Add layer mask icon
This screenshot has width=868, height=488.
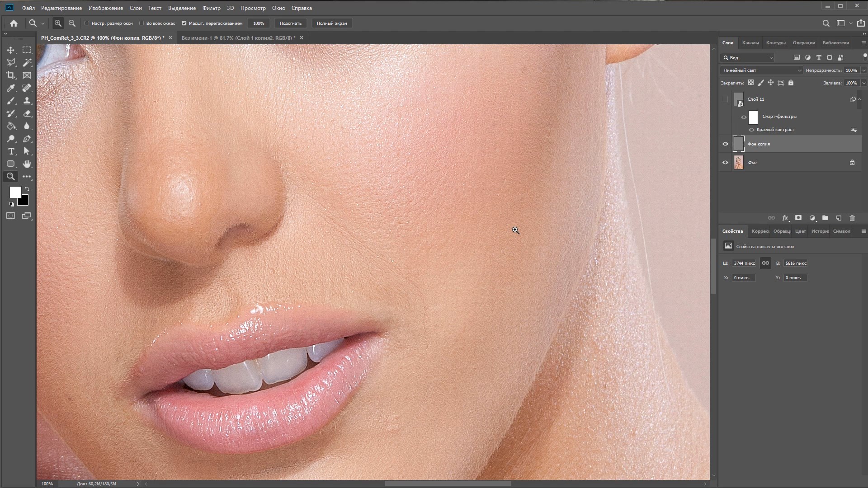pyautogui.click(x=798, y=218)
